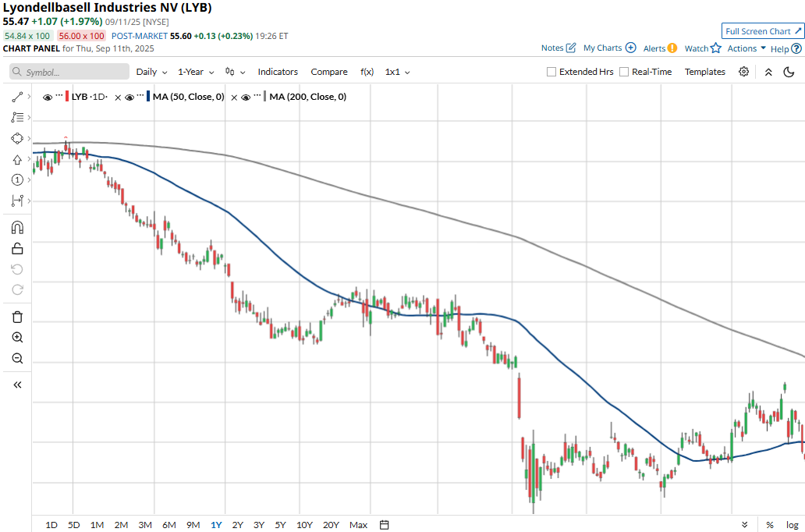Image resolution: width=805 pixels, height=532 pixels.
Task: Expand the bottom panel double chevron
Action: coord(745,524)
